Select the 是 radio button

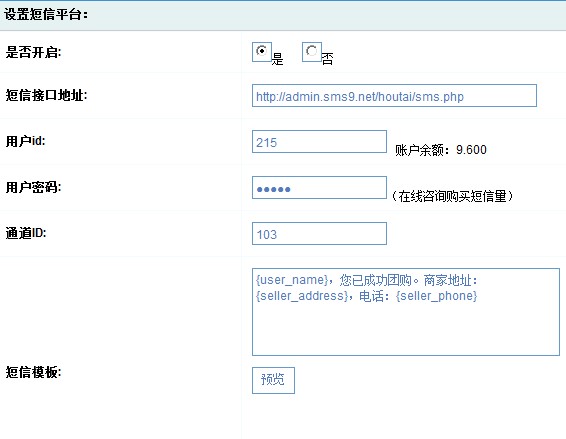click(x=262, y=52)
